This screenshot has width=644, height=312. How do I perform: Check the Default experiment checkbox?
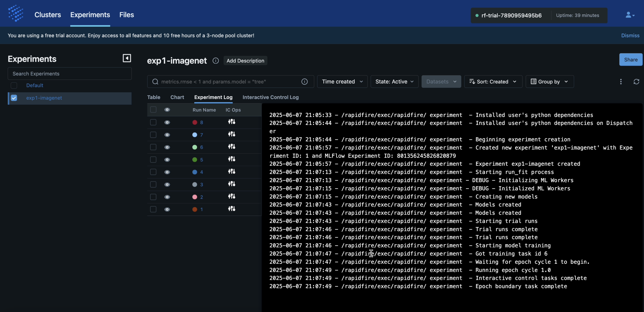coord(14,85)
